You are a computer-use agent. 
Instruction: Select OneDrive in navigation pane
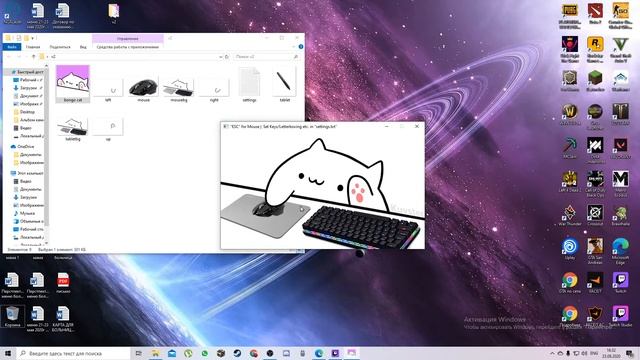tap(23, 147)
